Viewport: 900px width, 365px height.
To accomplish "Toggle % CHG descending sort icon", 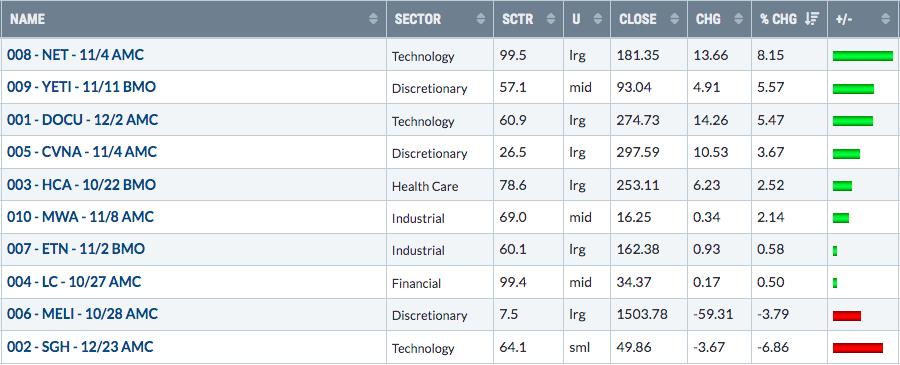I will coord(812,19).
